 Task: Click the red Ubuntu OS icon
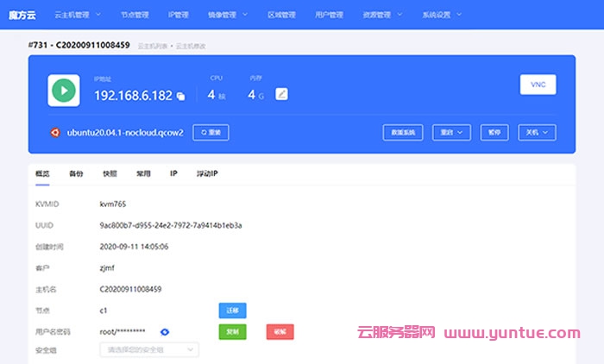coord(55,133)
